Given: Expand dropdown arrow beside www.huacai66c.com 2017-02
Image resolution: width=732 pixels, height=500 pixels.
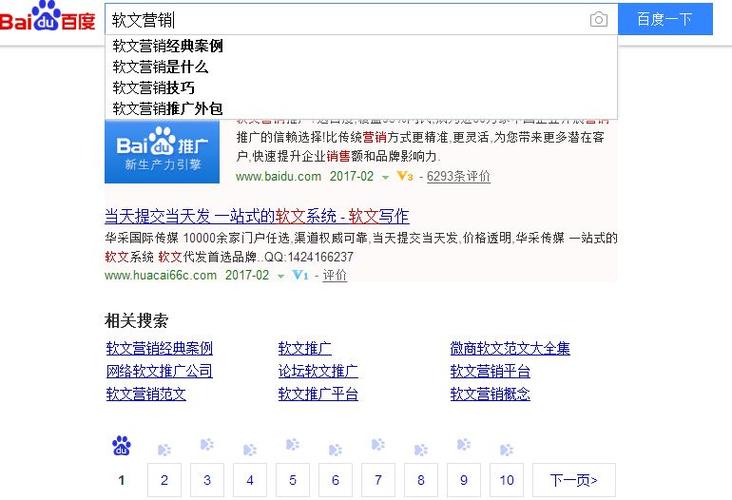Looking at the screenshot, I should pos(281,276).
